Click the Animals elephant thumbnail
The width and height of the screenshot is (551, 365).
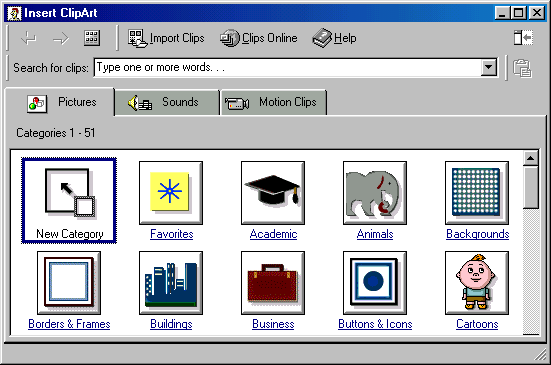pos(375,193)
